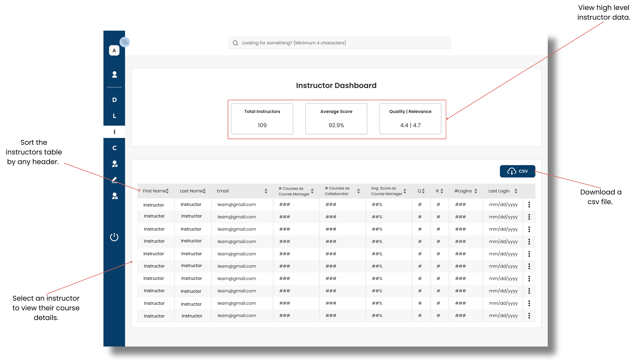Screen dimensions: 639x364
Task: Click the power logout icon
Action: click(x=114, y=237)
